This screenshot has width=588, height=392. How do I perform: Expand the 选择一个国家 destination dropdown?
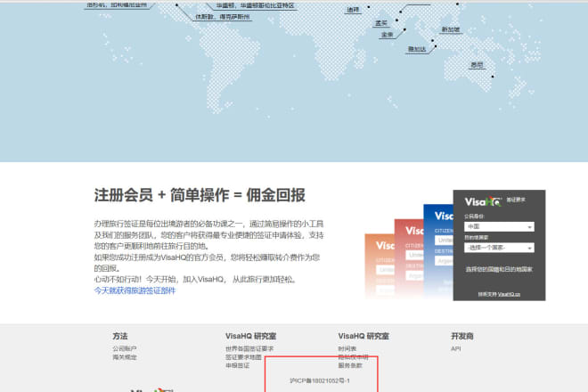click(499, 248)
